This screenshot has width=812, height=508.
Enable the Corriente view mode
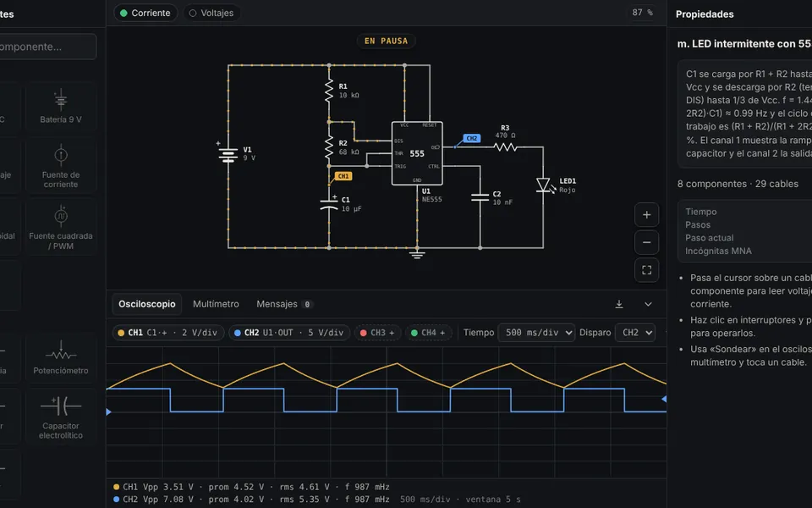click(x=145, y=13)
